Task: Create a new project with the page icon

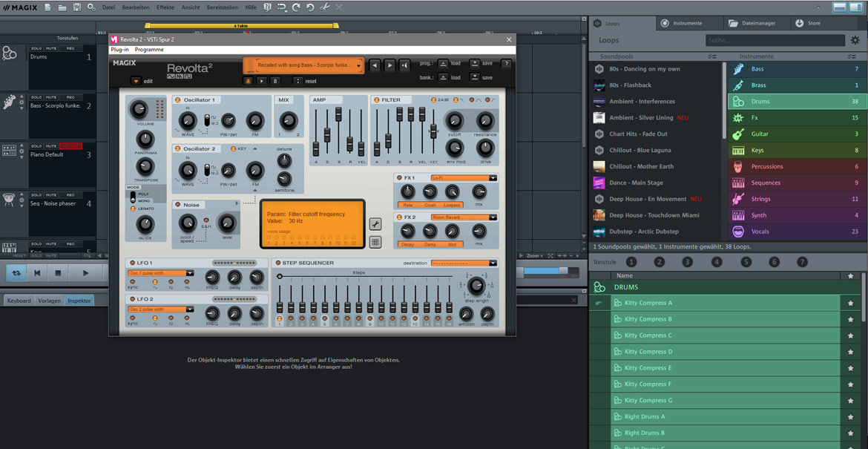Action: click(x=48, y=7)
